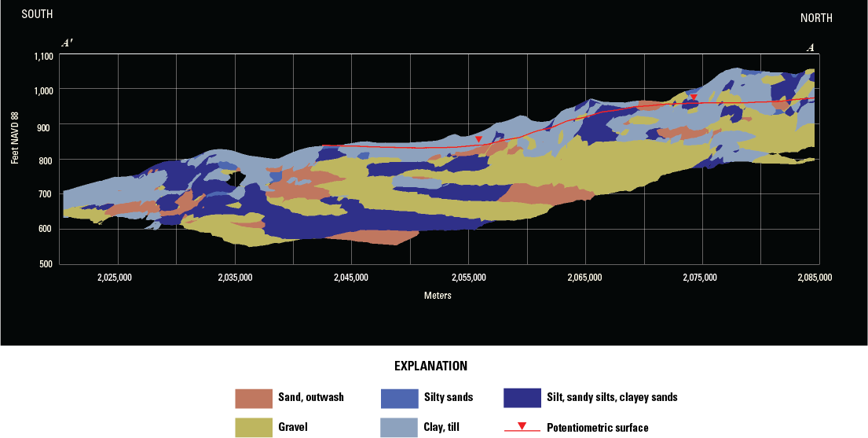Select the A section endpoint label at right
Image resolution: width=868 pixels, height=438 pixels.
[x=810, y=47]
